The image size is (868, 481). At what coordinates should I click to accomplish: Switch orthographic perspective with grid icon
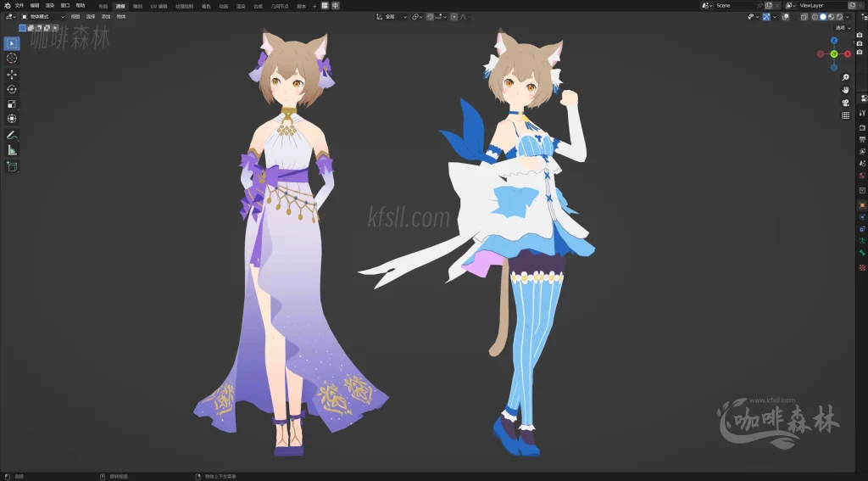845,115
